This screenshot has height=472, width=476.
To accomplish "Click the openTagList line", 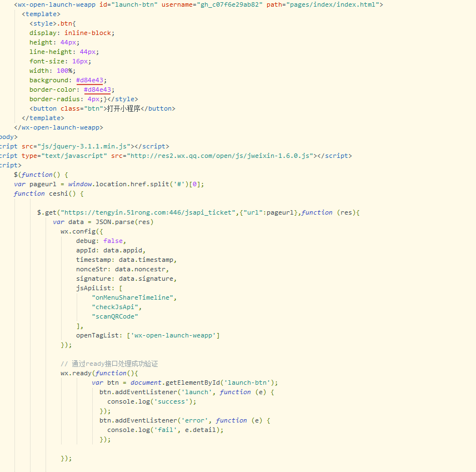I will click(148, 336).
